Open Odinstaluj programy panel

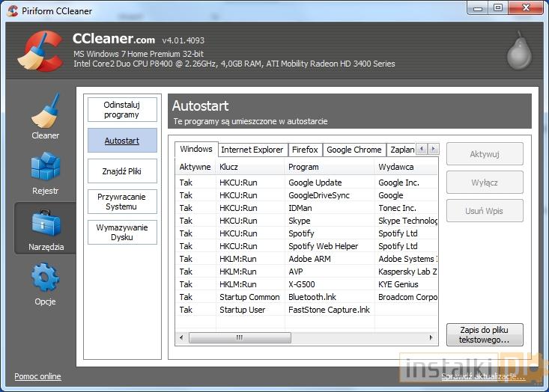pyautogui.click(x=122, y=109)
